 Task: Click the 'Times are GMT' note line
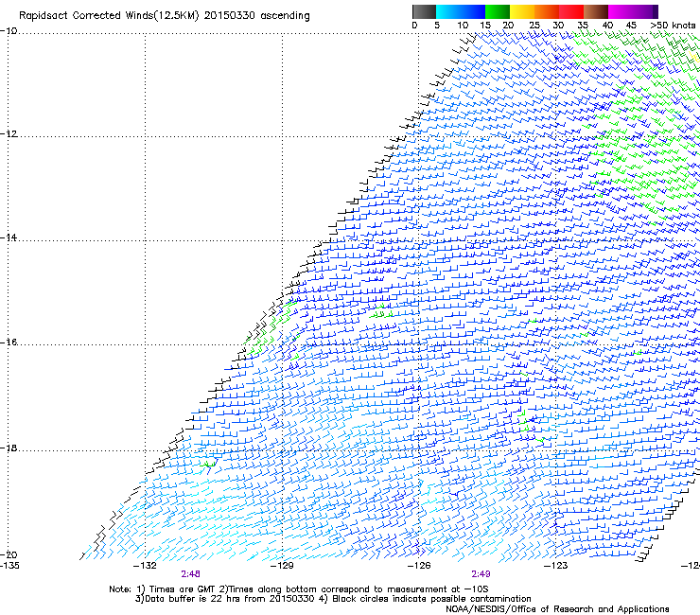299,589
